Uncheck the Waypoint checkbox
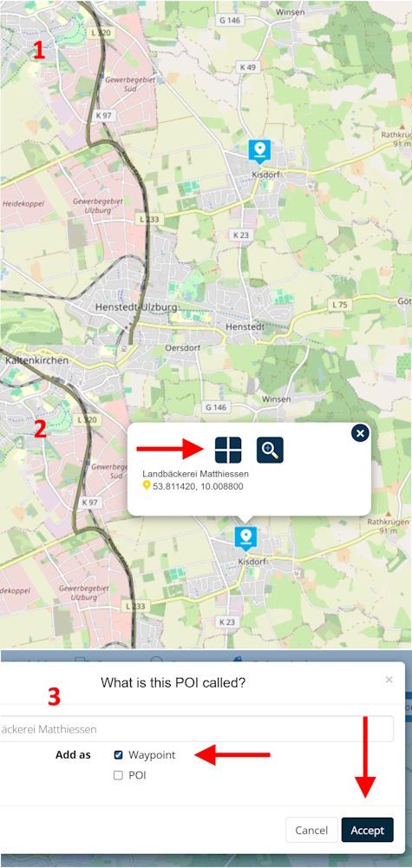 [x=118, y=755]
